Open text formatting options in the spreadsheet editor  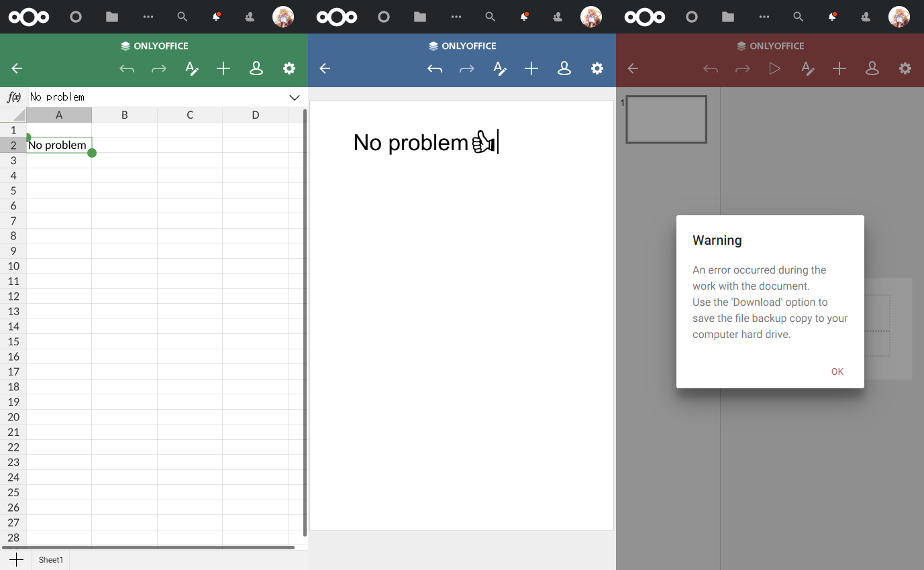[191, 68]
